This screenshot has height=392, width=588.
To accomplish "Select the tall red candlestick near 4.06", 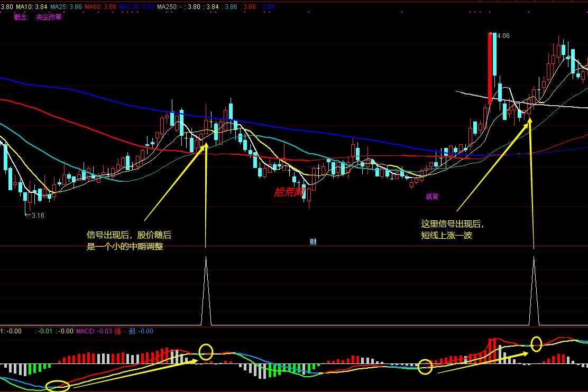I will coord(490,68).
